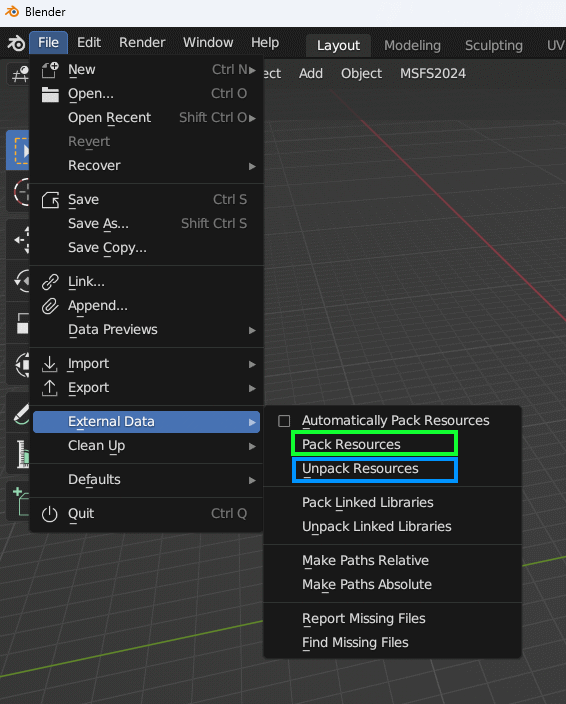This screenshot has height=704, width=566.
Task: Click the New file icon
Action: [x=50, y=70]
